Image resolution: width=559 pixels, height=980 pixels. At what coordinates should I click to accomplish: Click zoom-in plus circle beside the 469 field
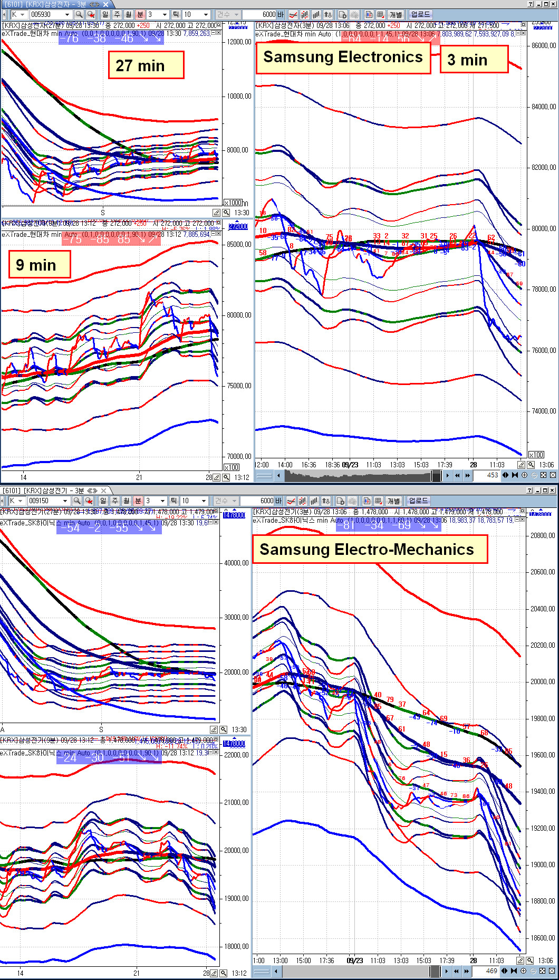pos(523,971)
